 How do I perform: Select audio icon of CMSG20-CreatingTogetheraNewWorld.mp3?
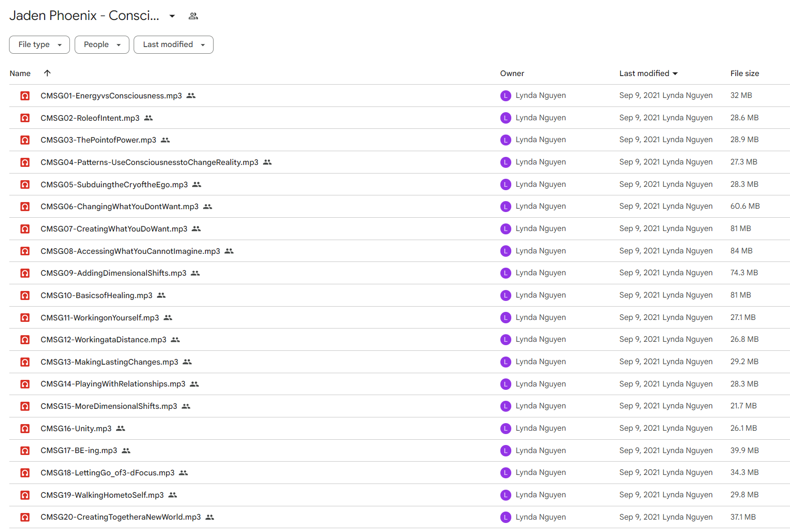[25, 517]
